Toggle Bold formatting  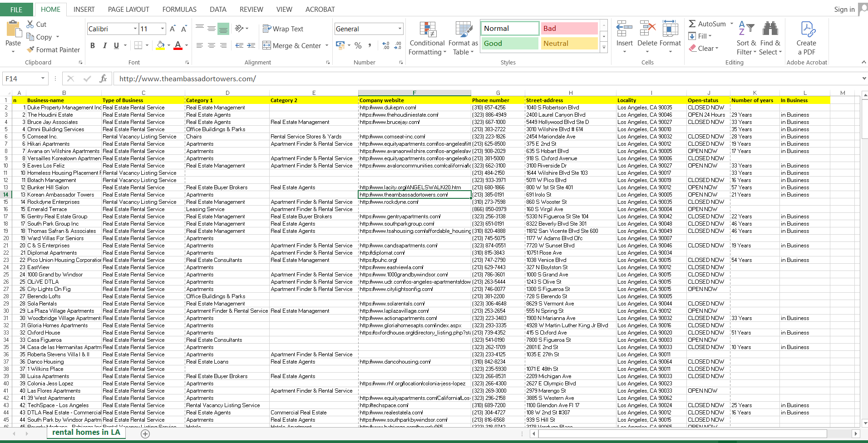pyautogui.click(x=93, y=45)
